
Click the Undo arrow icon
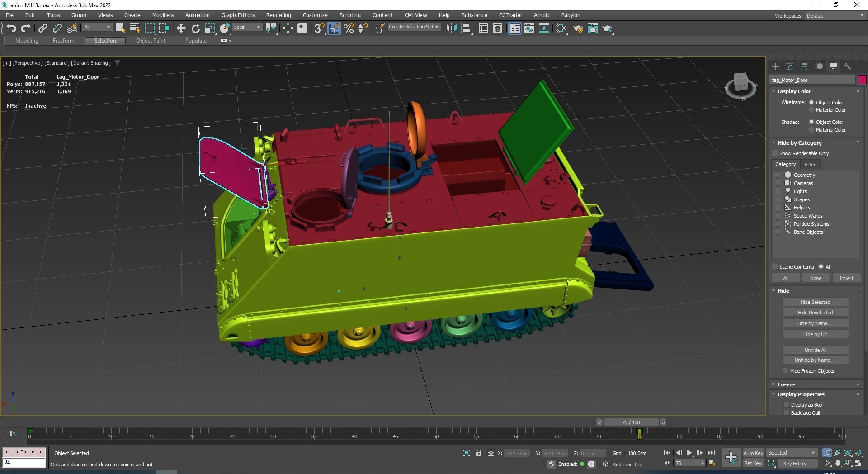(x=11, y=28)
